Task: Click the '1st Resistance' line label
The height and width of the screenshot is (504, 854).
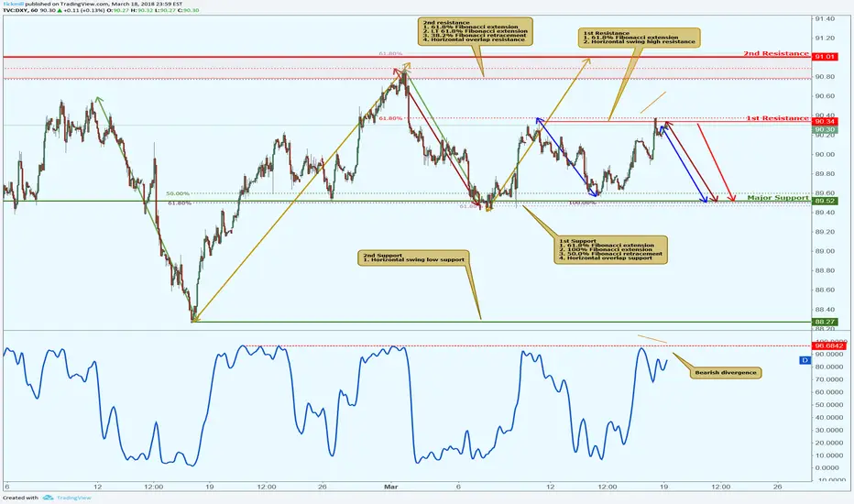Action: pyautogui.click(x=777, y=117)
